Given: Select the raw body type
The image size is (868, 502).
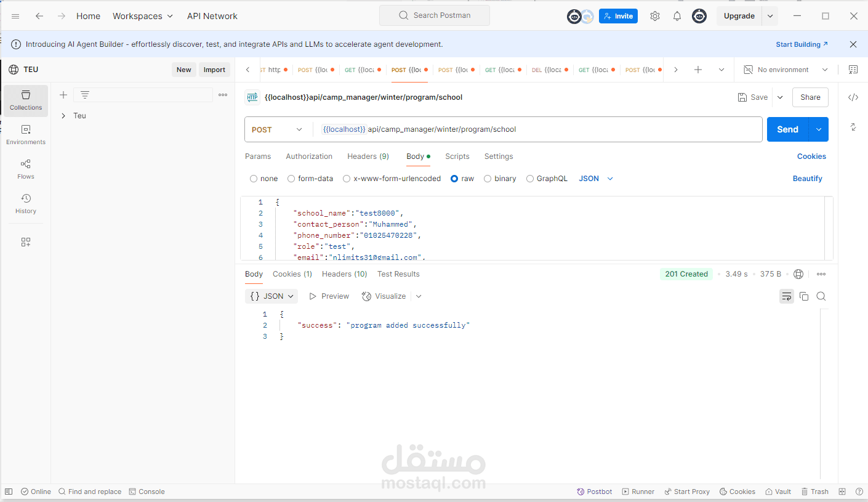Looking at the screenshot, I should (454, 179).
